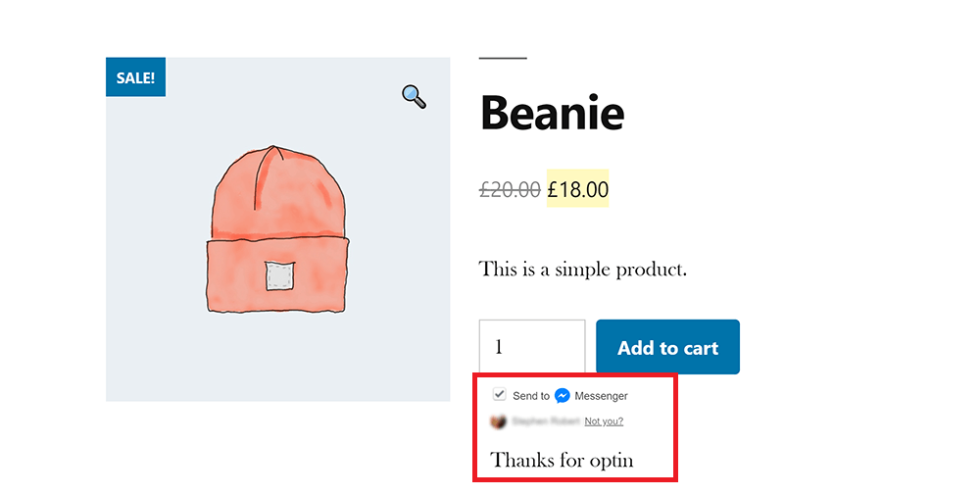Screen dimensions: 980x495
Task: Click the profile avatar picture
Action: [x=499, y=421]
